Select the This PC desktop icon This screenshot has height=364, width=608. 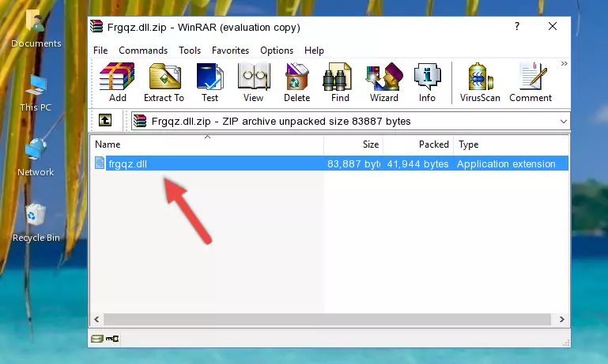click(36, 93)
